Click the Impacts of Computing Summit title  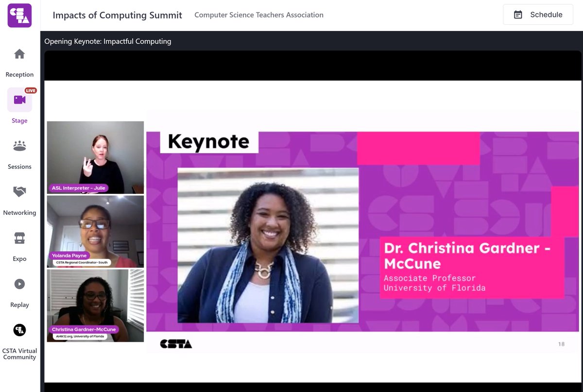coord(117,15)
